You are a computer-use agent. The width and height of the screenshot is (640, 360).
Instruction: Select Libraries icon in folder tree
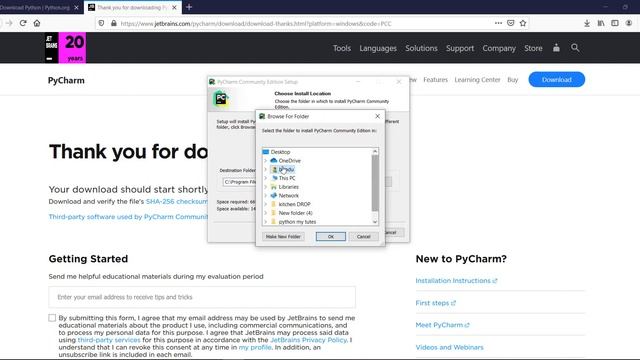coord(274,187)
